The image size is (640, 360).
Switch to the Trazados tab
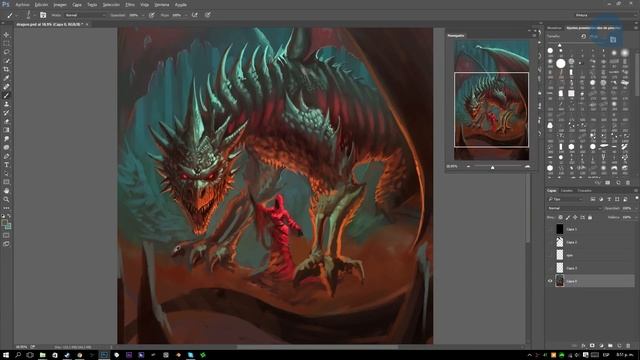tap(584, 191)
